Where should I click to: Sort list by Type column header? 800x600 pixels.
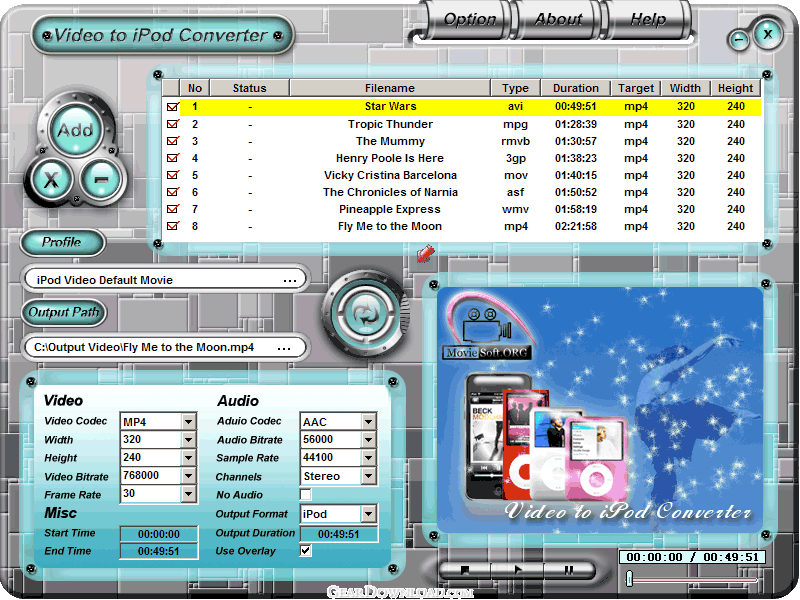point(515,88)
